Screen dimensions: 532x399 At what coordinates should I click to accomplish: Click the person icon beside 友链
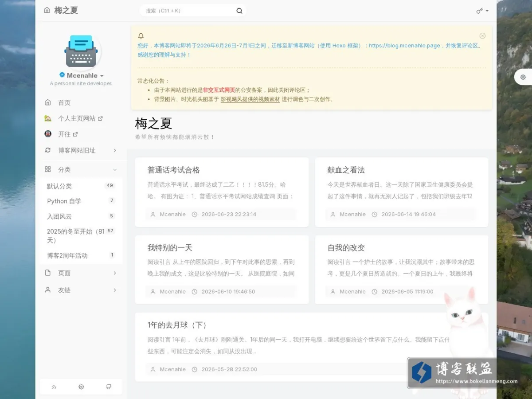click(x=48, y=289)
